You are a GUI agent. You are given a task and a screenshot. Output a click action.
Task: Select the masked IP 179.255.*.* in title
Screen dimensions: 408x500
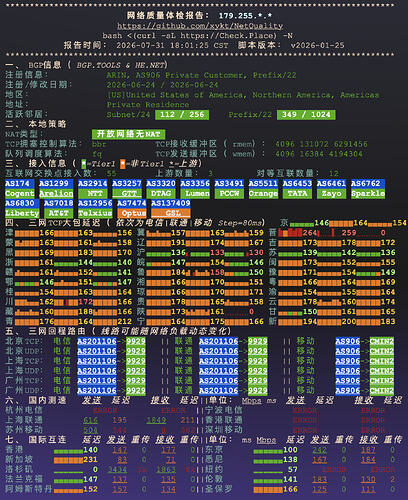click(245, 16)
